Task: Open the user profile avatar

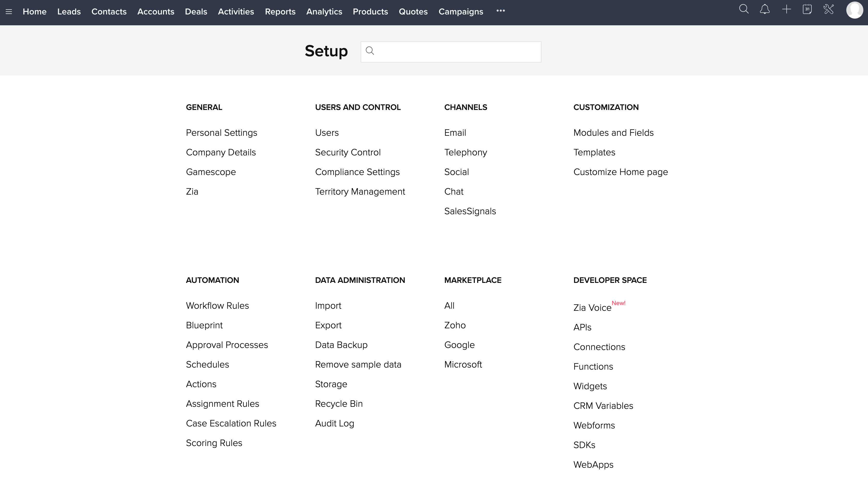Action: (854, 10)
